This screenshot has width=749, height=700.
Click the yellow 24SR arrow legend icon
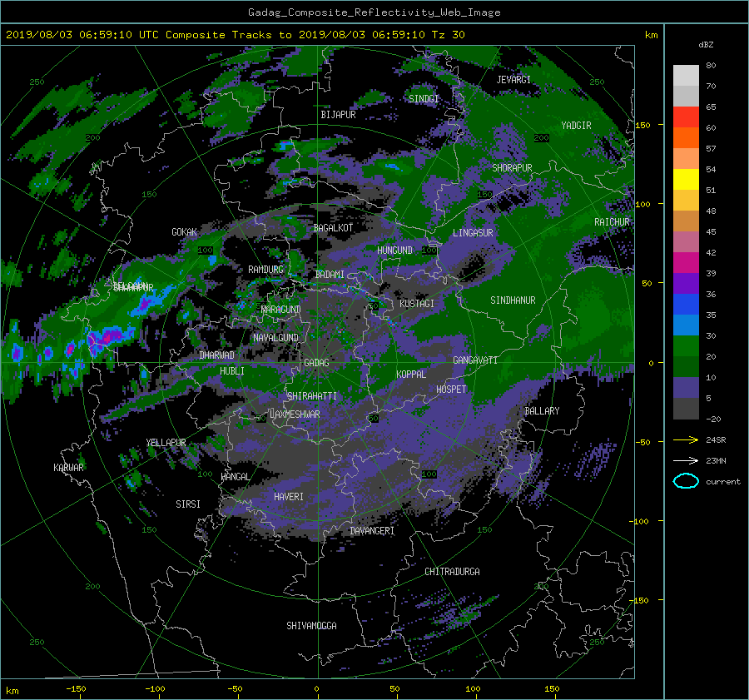(686, 440)
